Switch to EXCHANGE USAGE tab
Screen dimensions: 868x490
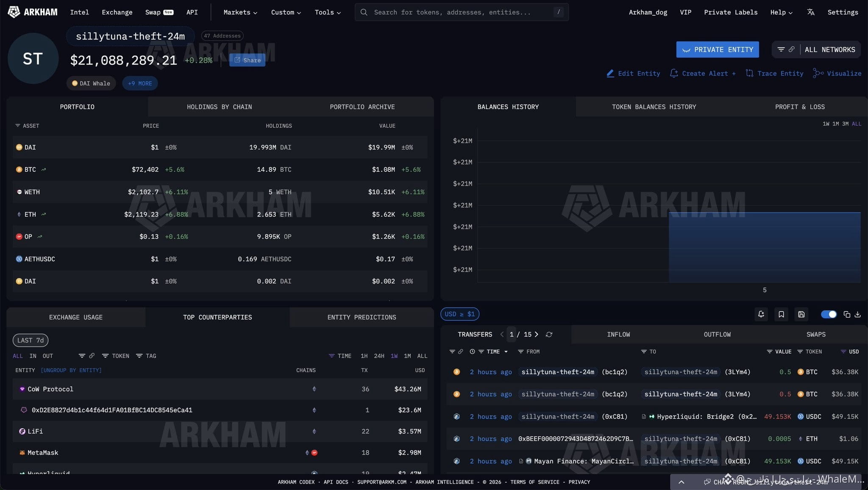click(x=76, y=317)
